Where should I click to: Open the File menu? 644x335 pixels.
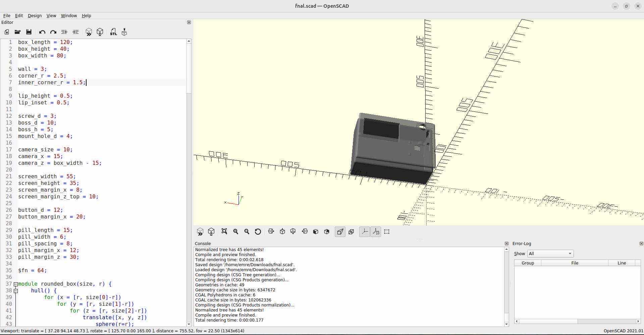pos(7,16)
